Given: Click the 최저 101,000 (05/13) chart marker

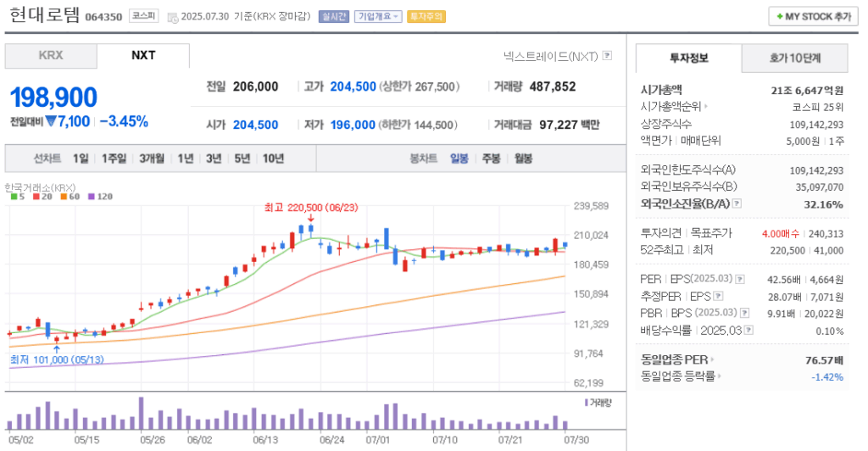Looking at the screenshot, I should pos(57,359).
